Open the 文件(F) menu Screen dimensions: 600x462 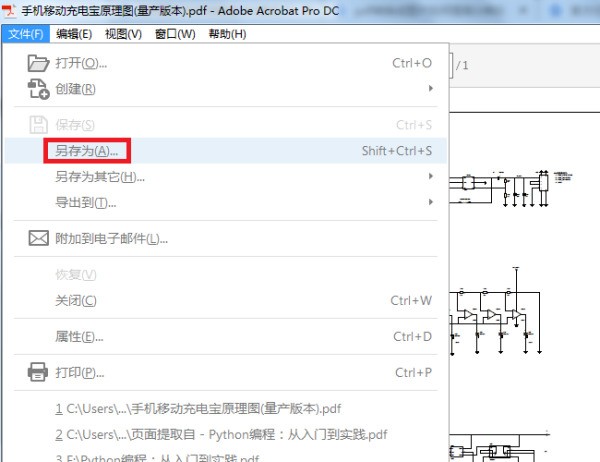pyautogui.click(x=26, y=34)
